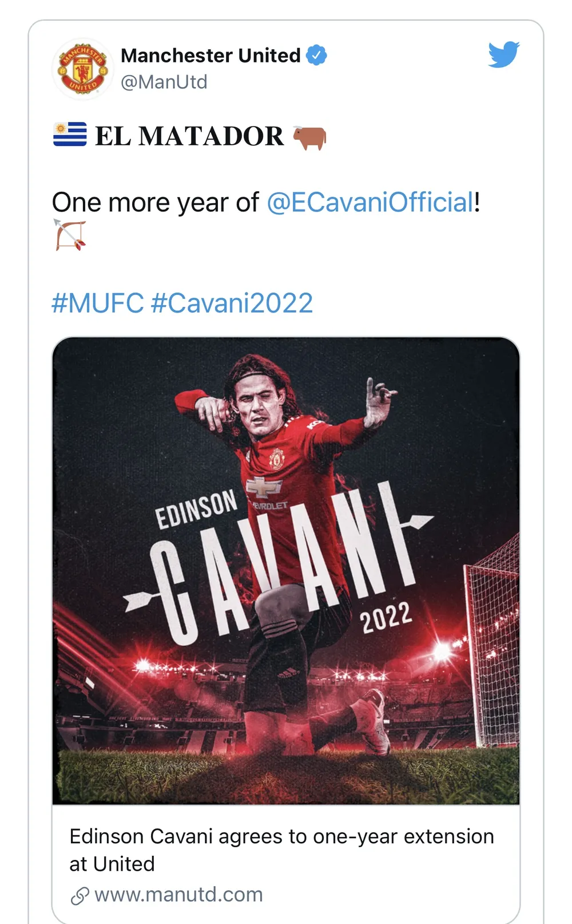The height and width of the screenshot is (924, 572).
Task: Open the Cavani one-year extension headline
Action: click(x=281, y=850)
